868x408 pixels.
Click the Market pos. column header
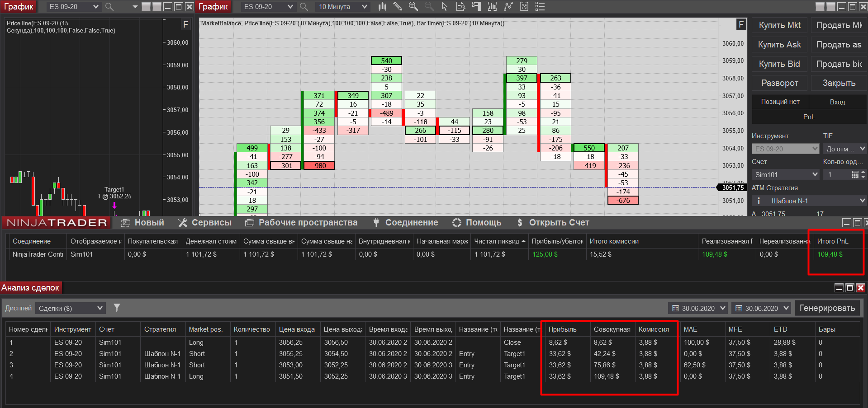(207, 329)
